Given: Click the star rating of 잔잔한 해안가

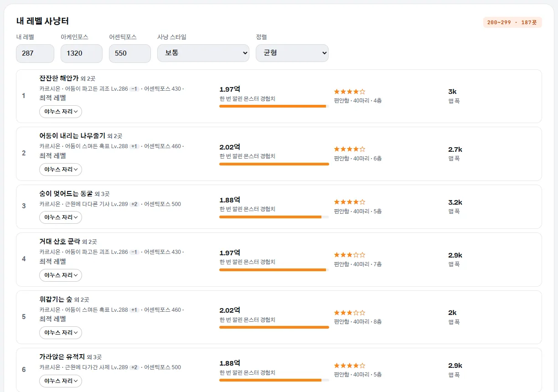Looking at the screenshot, I should 350,92.
